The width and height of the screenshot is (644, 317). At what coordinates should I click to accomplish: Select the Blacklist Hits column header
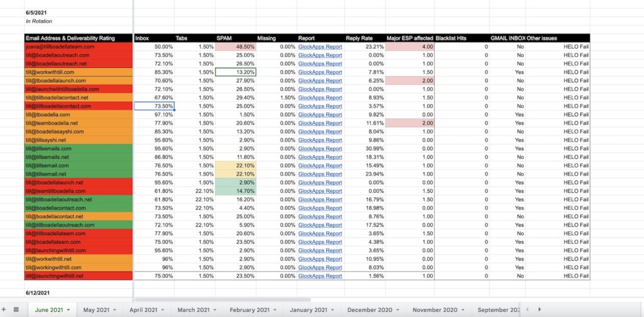point(462,38)
